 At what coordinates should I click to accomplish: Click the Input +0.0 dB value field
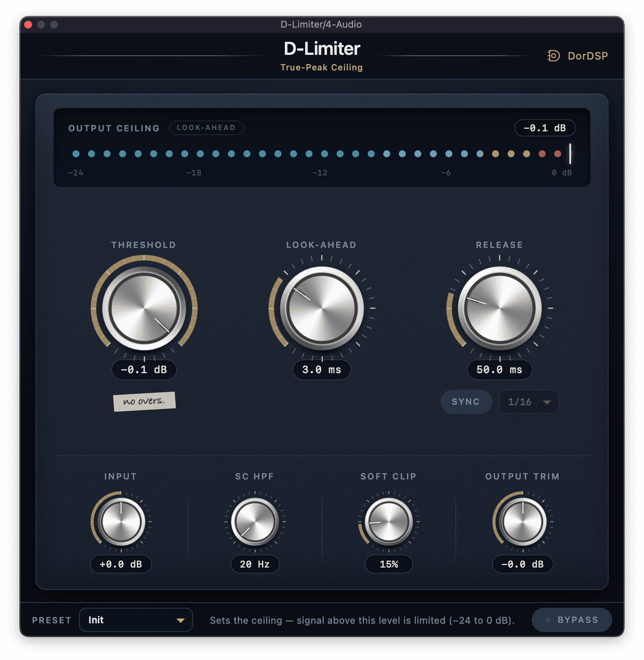tap(121, 564)
